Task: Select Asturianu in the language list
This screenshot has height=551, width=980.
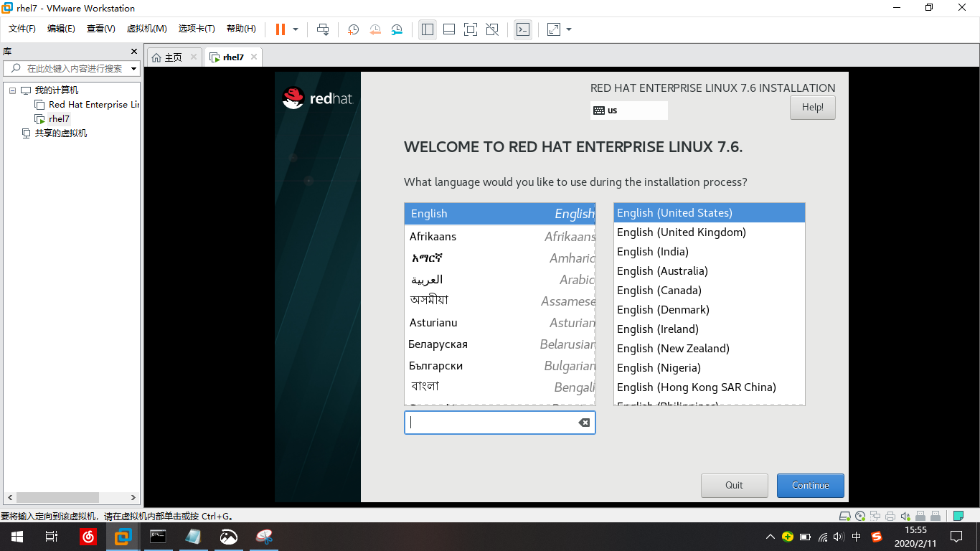Action: (x=500, y=322)
